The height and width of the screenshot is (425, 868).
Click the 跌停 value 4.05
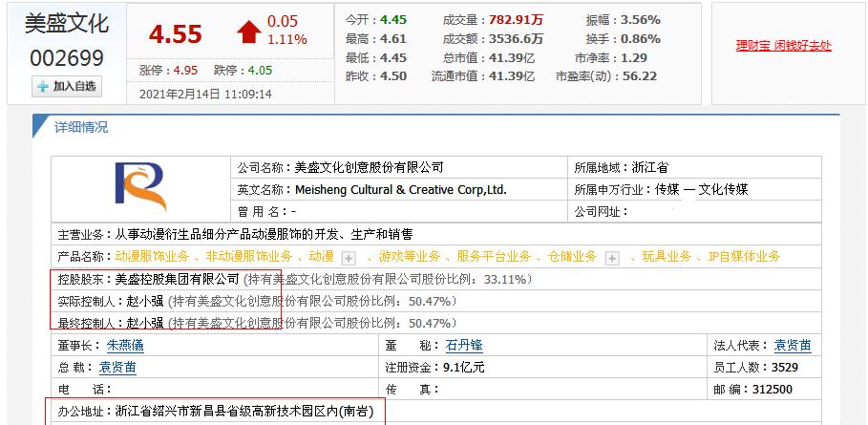pyautogui.click(x=260, y=71)
